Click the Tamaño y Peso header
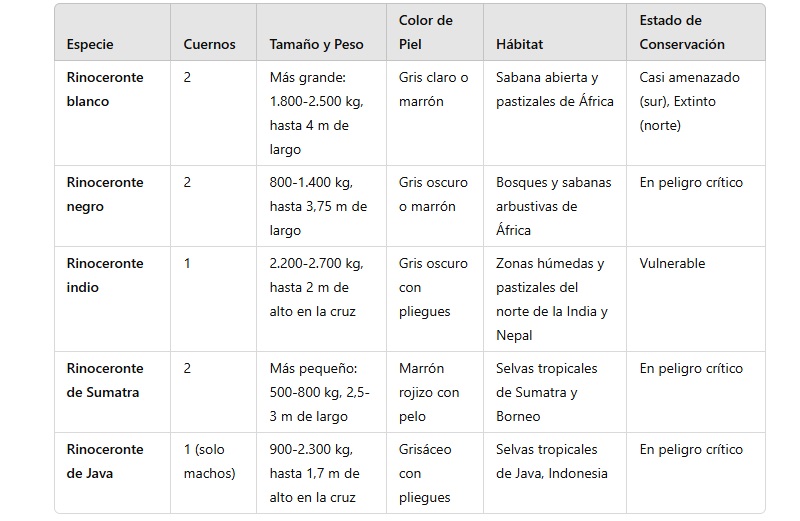The image size is (800, 521). [x=316, y=44]
